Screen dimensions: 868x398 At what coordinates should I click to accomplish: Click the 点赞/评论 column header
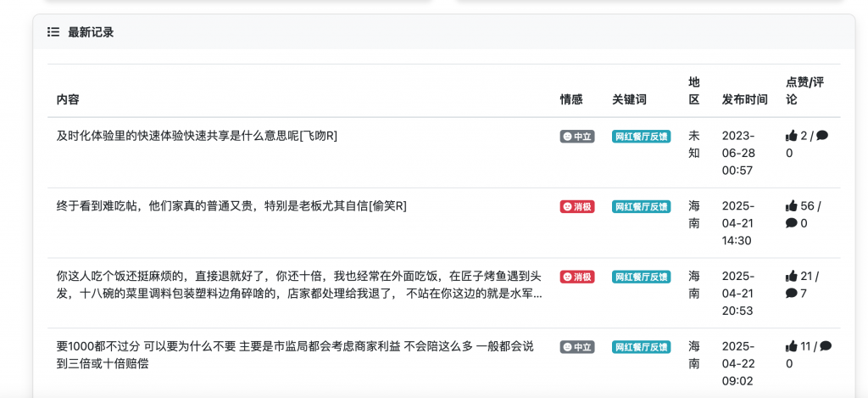[x=805, y=91]
